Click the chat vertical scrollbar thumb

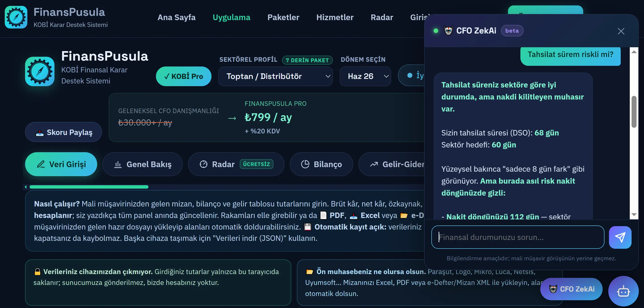(x=634, y=112)
